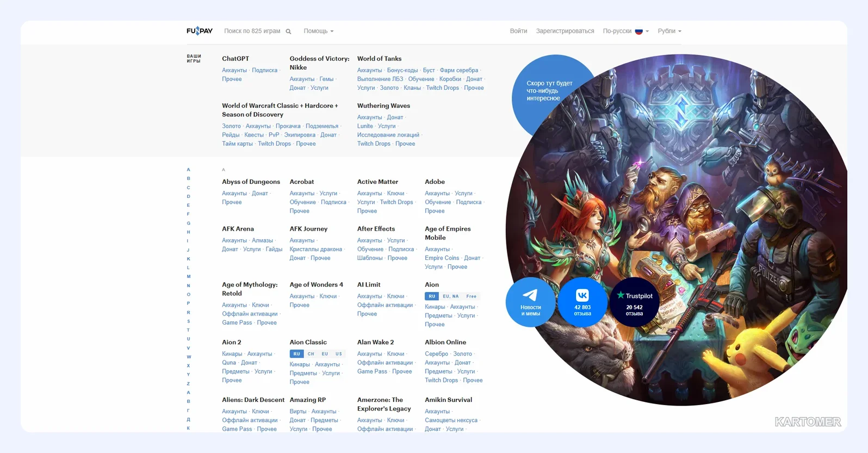Open Подписка under ChatGPT
The height and width of the screenshot is (453, 868).
[265, 70]
